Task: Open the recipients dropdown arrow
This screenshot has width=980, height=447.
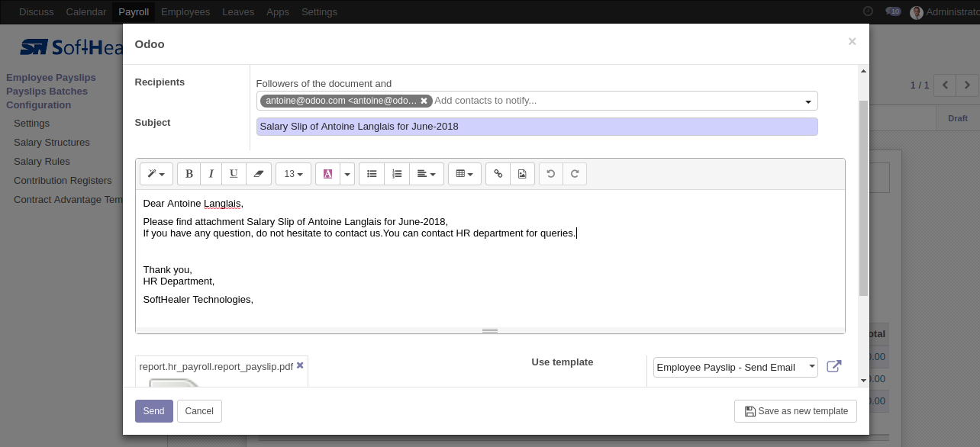Action: [x=808, y=101]
